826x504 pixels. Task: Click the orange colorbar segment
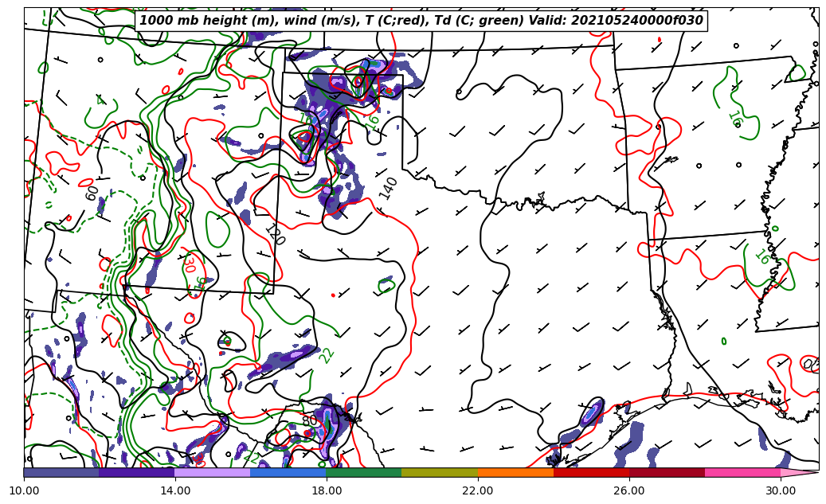pos(515,472)
